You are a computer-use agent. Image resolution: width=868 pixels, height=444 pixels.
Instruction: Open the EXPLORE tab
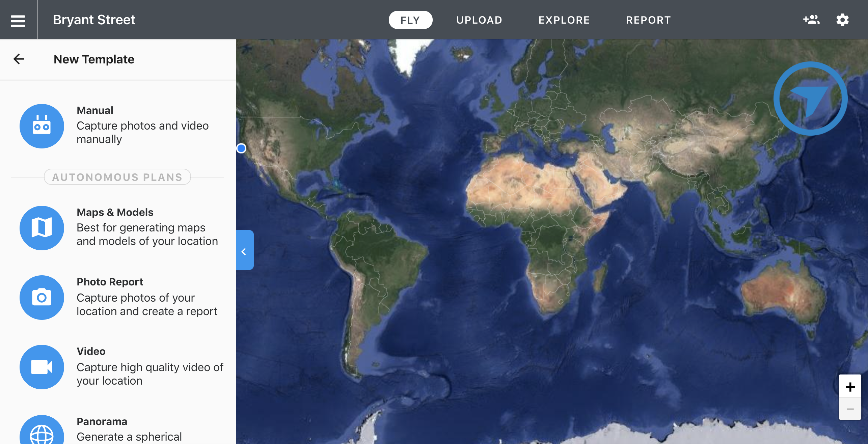(x=564, y=20)
